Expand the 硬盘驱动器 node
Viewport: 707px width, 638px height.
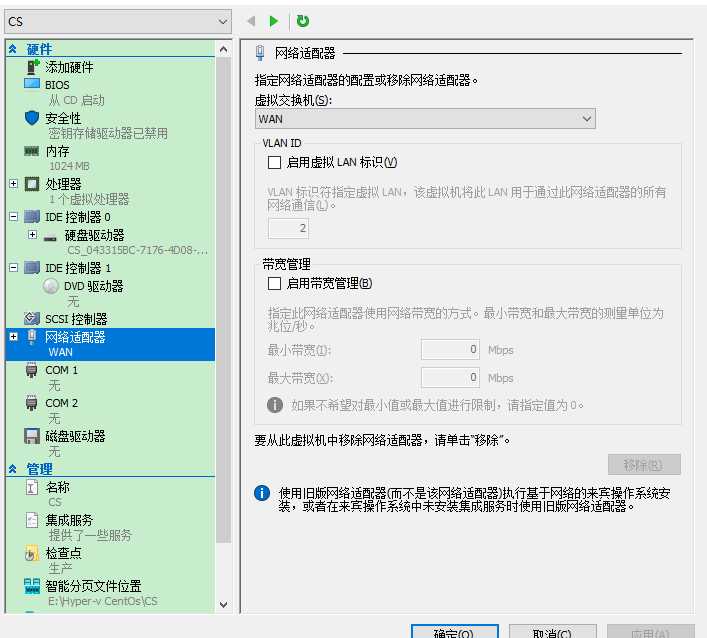tap(32, 234)
